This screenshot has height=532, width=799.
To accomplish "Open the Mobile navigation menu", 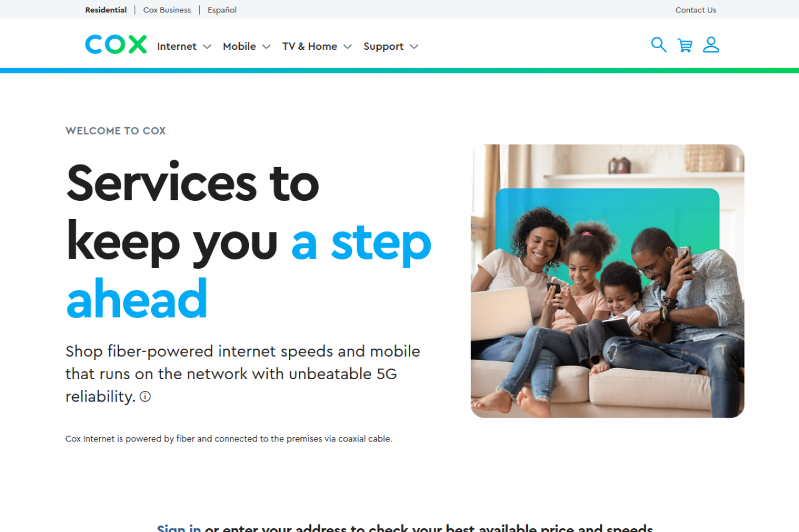I will pos(247,46).
